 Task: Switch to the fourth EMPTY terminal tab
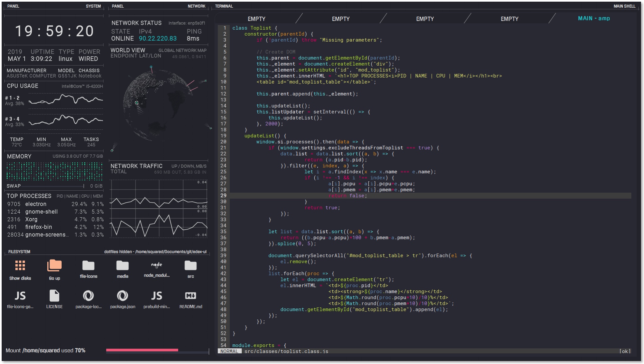509,19
